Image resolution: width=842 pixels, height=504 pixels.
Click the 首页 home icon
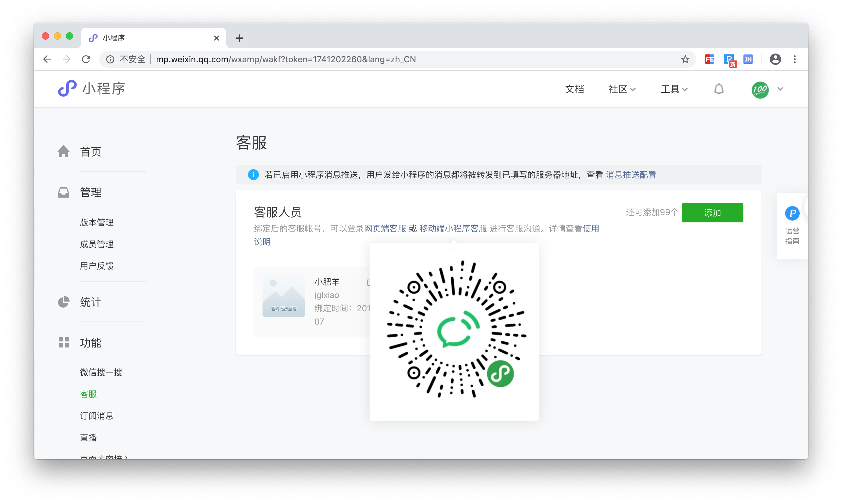point(64,151)
